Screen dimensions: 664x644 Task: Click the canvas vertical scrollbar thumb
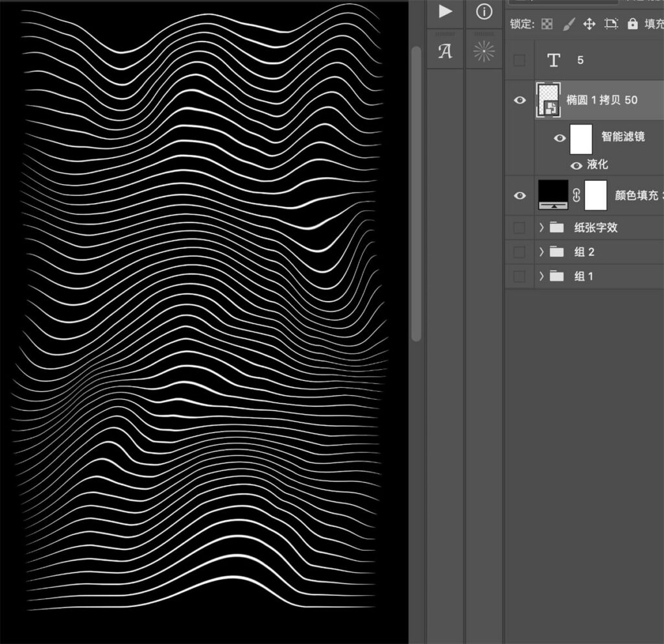click(x=416, y=193)
